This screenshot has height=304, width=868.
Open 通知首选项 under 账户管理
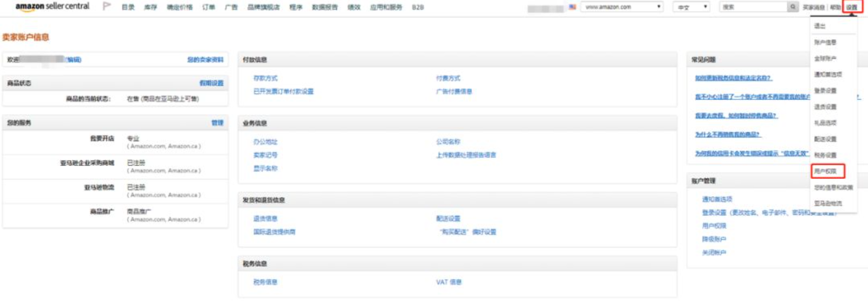(x=717, y=199)
